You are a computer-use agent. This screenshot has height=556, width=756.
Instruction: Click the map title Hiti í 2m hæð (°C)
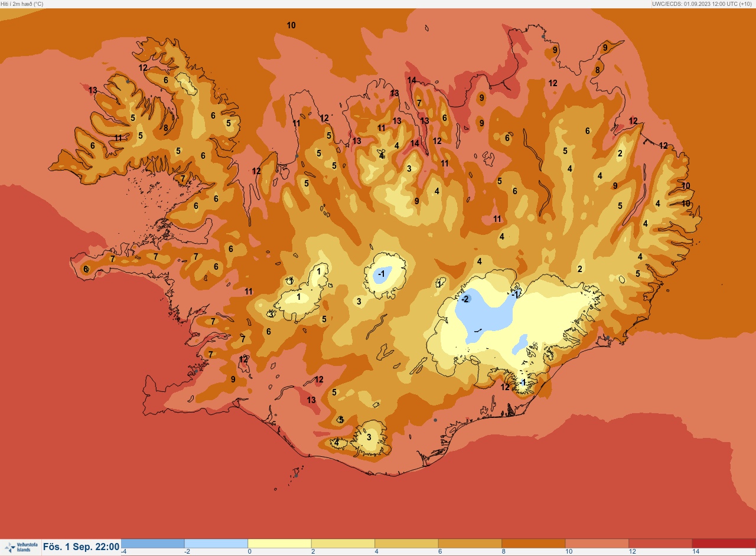[x=22, y=4]
